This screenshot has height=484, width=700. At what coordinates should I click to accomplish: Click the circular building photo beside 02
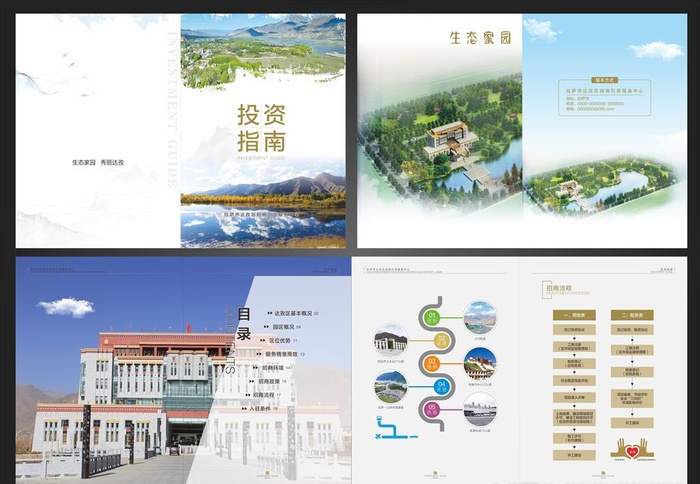[x=391, y=341]
